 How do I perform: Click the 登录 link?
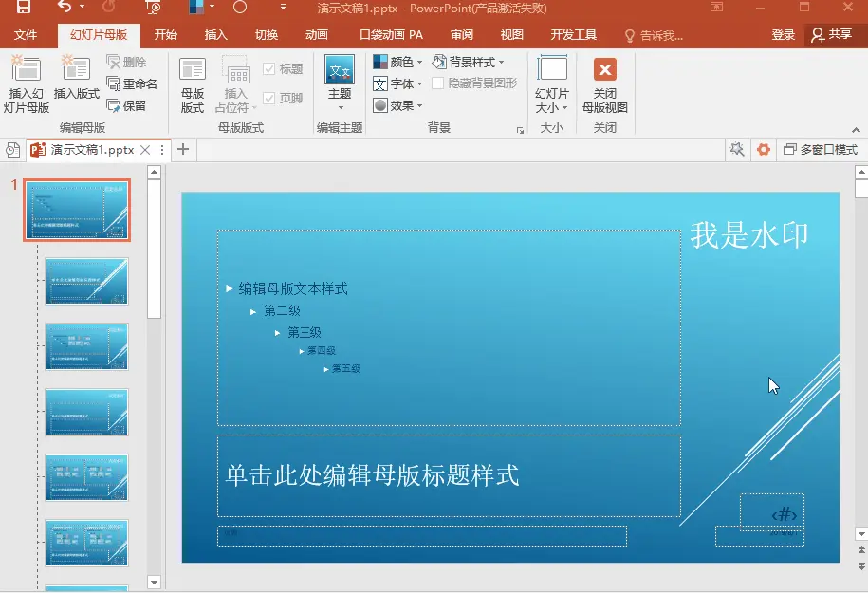[781, 34]
